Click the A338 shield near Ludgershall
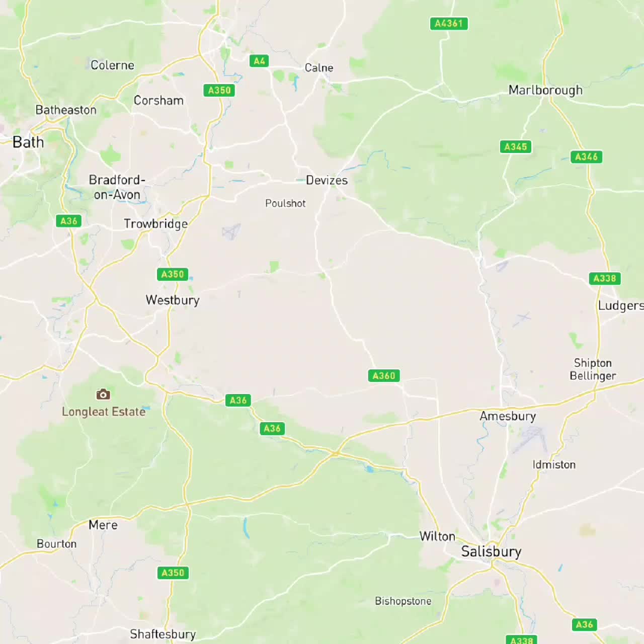Screen dimensions: 644x644 click(605, 278)
